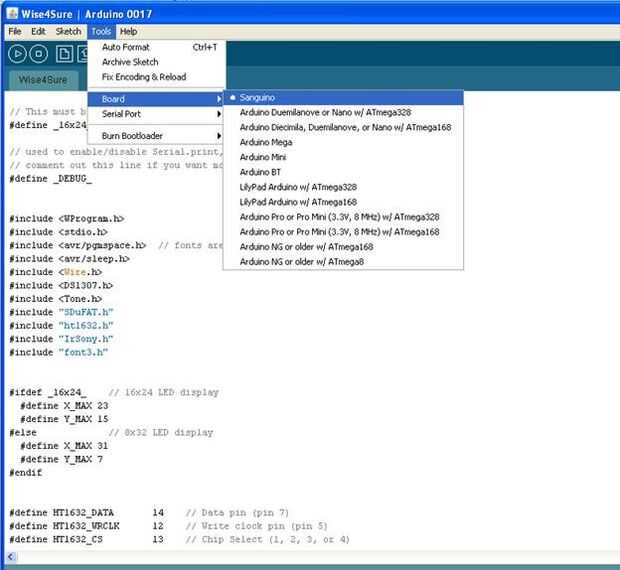Click the New sketch toolbar icon
620x570 pixels.
64,54
